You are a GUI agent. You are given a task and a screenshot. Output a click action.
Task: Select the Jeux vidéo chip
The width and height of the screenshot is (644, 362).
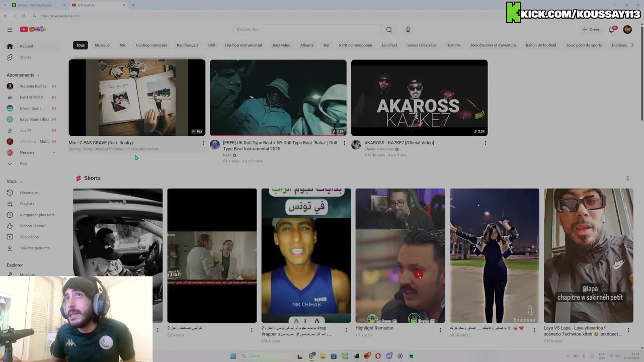pyautogui.click(x=281, y=45)
